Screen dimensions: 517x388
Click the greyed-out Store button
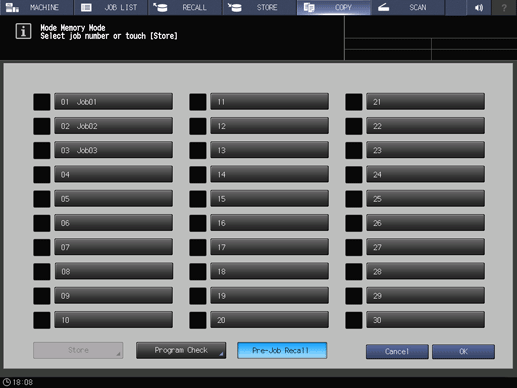point(78,350)
